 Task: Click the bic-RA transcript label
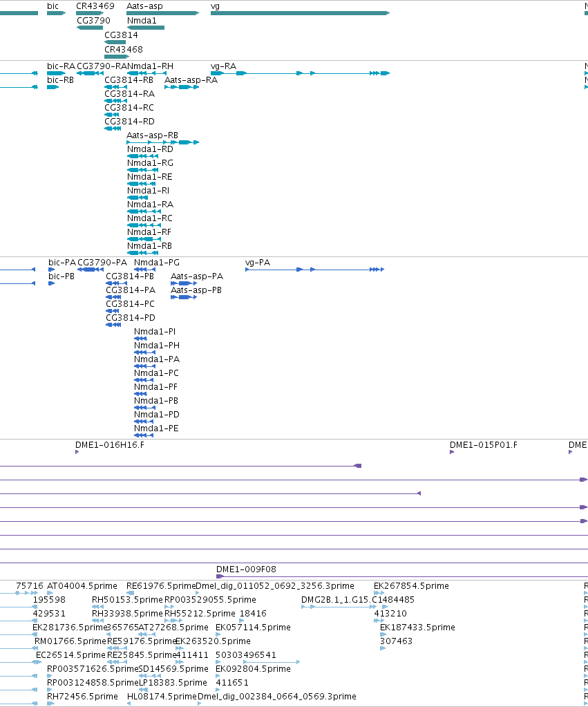click(61, 66)
